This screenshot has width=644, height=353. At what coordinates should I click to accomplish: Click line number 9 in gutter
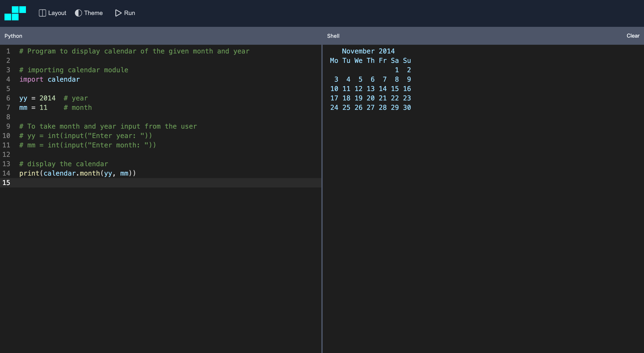[8, 126]
